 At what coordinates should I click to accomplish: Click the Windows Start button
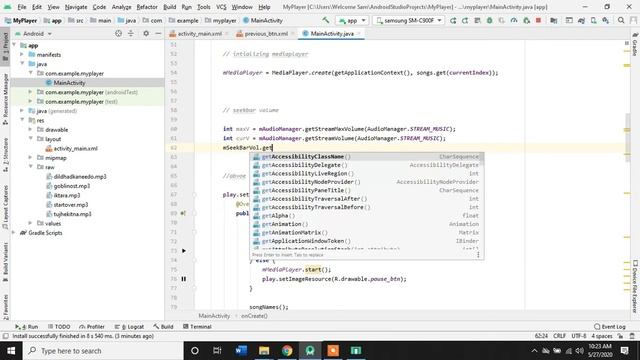11,351
